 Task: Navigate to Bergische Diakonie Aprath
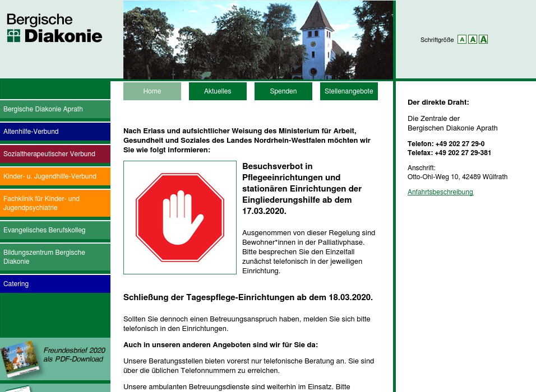(43, 109)
